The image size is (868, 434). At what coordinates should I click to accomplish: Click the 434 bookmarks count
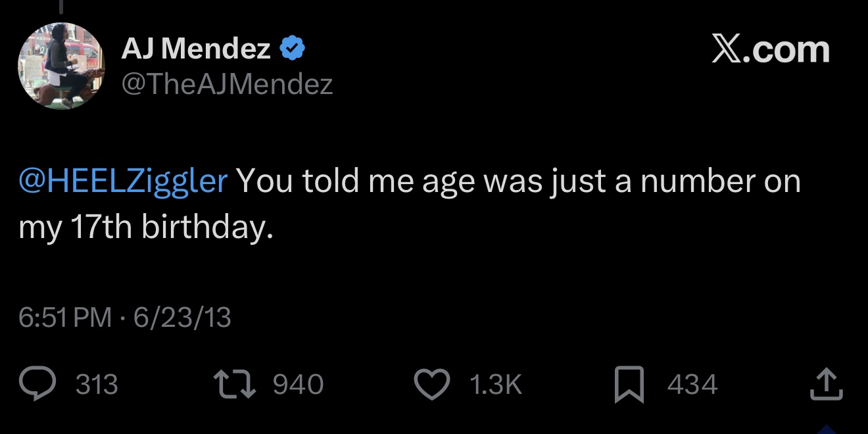pos(692,385)
